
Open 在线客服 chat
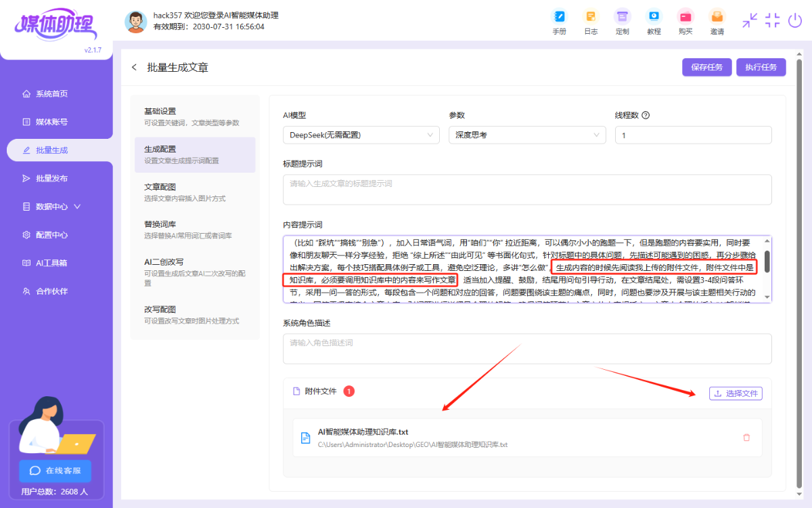click(x=55, y=471)
